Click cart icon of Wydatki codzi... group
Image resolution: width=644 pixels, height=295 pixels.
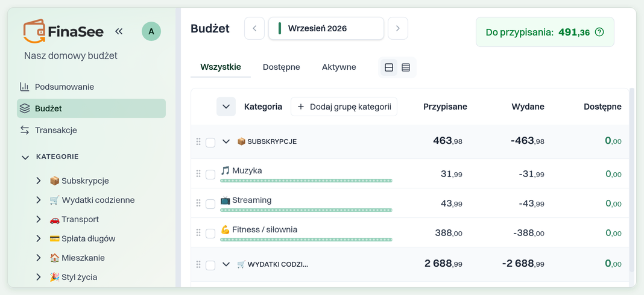click(241, 264)
